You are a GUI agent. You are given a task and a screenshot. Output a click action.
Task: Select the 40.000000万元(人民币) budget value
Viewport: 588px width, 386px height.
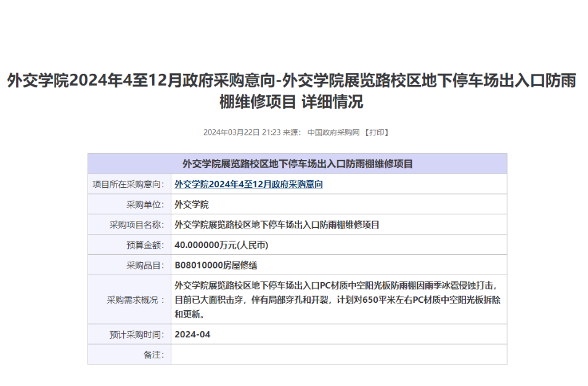tap(221, 245)
